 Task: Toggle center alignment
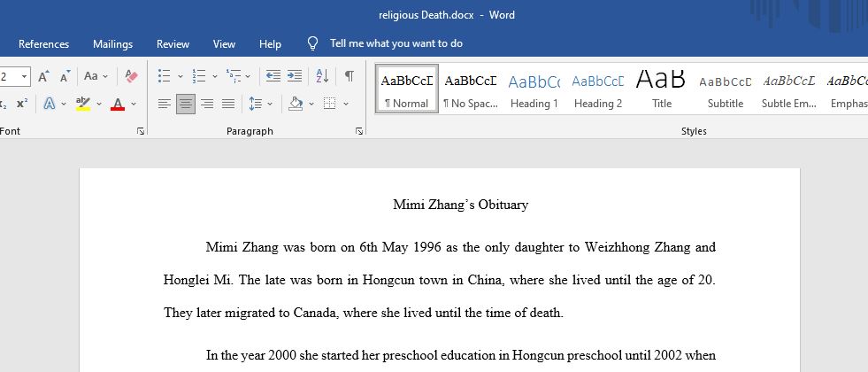point(186,104)
